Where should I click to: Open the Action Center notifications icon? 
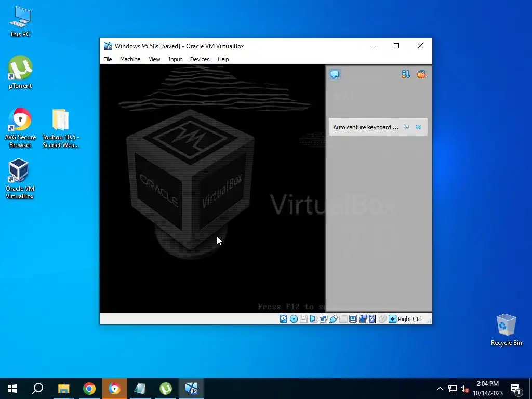(x=516, y=389)
